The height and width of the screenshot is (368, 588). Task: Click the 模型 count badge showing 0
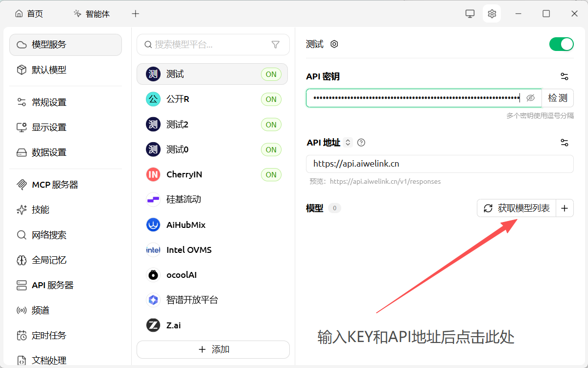334,208
